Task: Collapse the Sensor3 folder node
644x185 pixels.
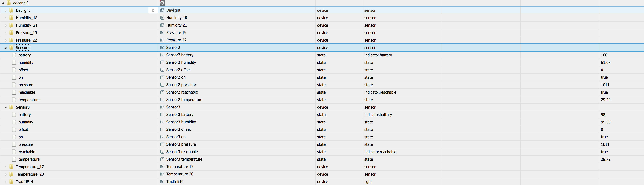Action: [6, 107]
